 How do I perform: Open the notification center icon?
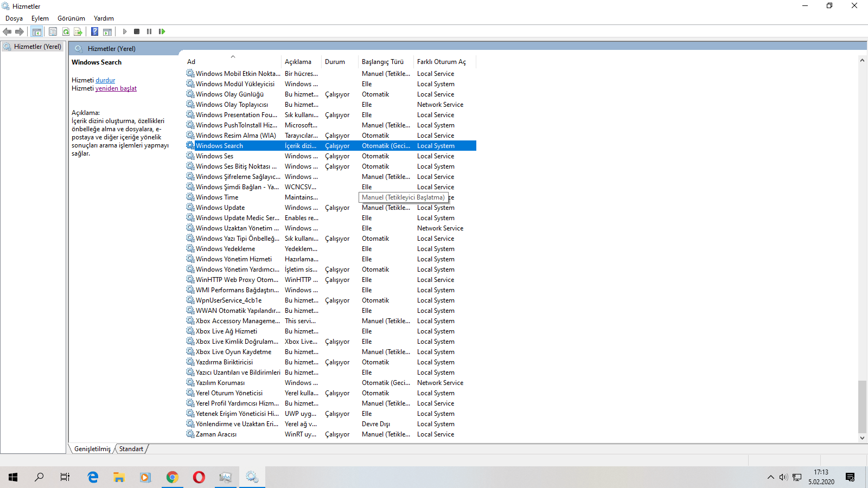tap(850, 477)
